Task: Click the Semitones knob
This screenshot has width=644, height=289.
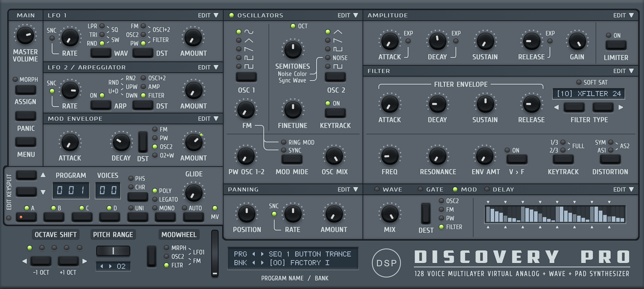Action: pos(293,49)
